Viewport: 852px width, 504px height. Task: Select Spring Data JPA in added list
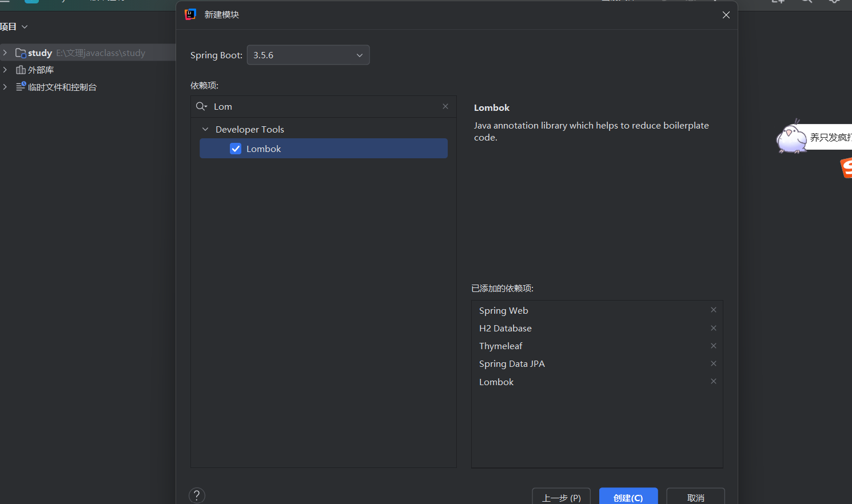[x=512, y=363]
